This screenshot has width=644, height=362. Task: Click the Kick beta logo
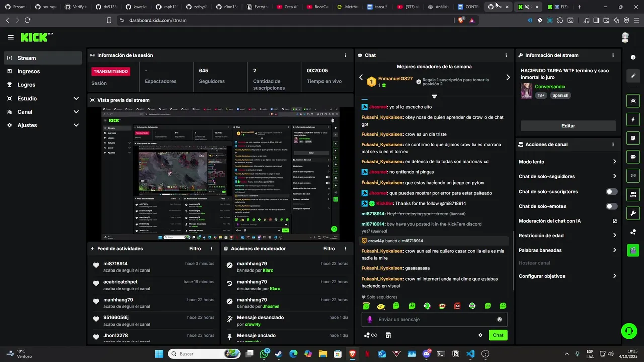pyautogui.click(x=37, y=37)
